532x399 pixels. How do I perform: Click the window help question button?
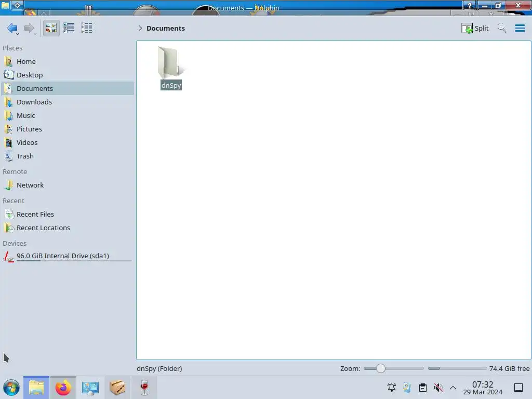470,5
